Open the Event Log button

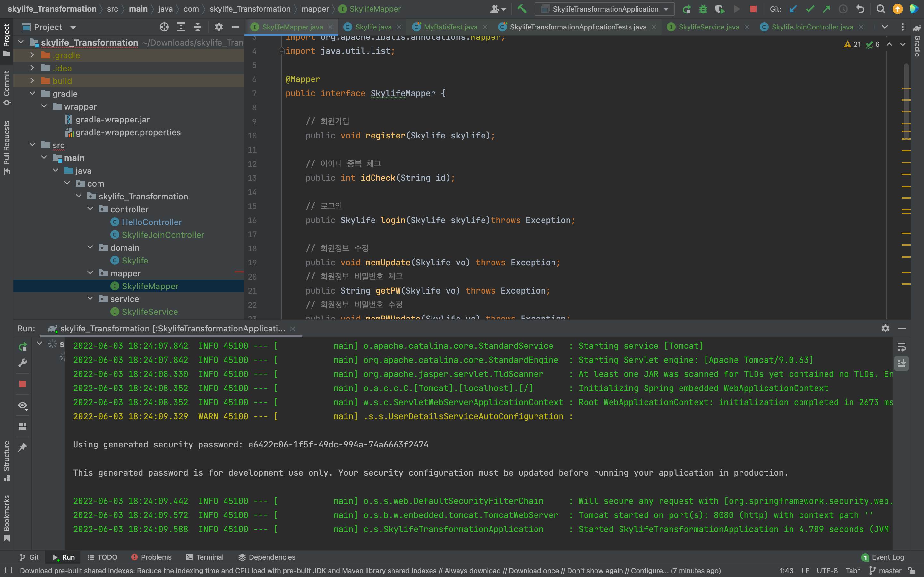(883, 557)
